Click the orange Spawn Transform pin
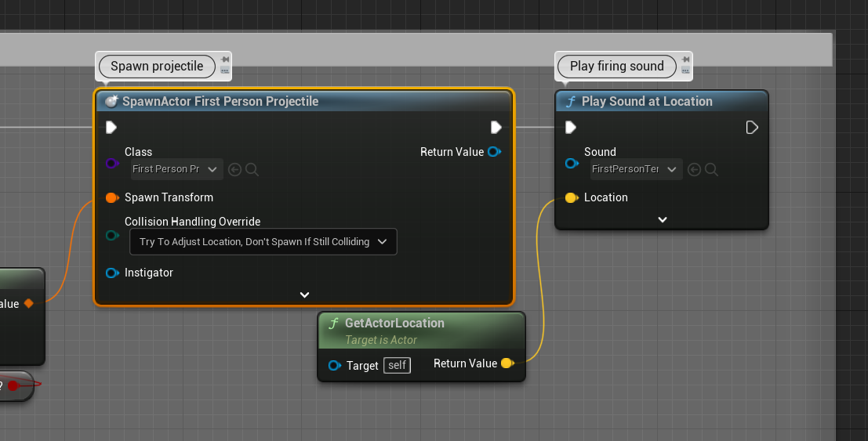Image resolution: width=868 pixels, height=441 pixels. coord(112,197)
